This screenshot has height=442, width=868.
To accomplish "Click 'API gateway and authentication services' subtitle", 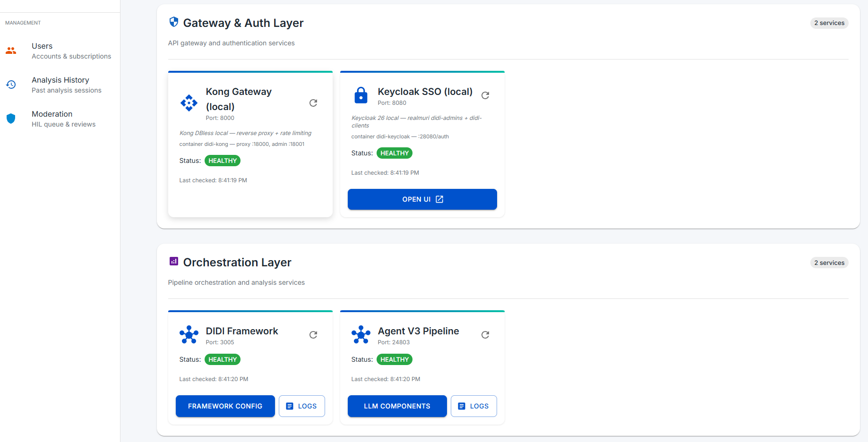I will [232, 43].
